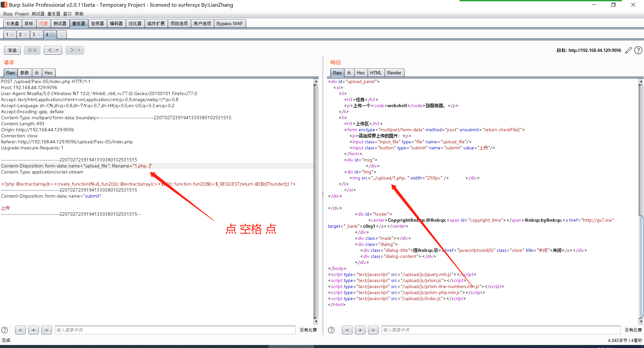
Task: Switch to the 定序器 tool tab
Action: [98, 23]
